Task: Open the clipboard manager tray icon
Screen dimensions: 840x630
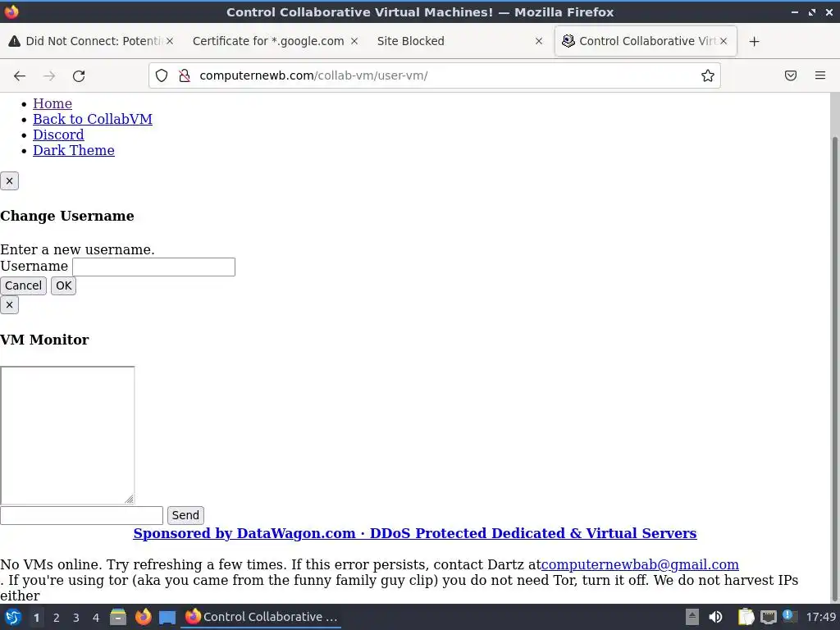Action: [x=746, y=617]
